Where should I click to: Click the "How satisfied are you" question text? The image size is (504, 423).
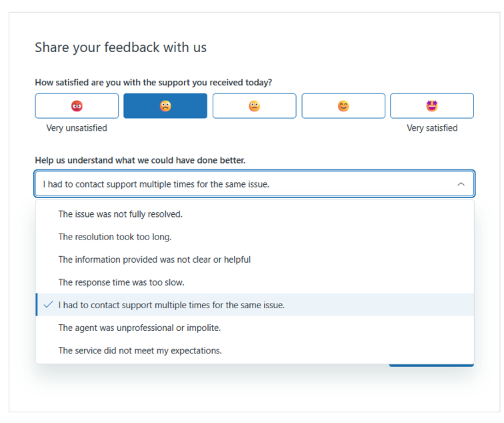[x=153, y=83]
